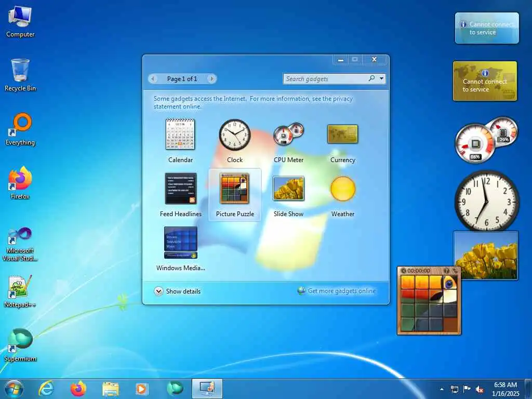The image size is (532, 399).
Task: Launch Internet Explorer from the taskbar
Action: (x=46, y=389)
